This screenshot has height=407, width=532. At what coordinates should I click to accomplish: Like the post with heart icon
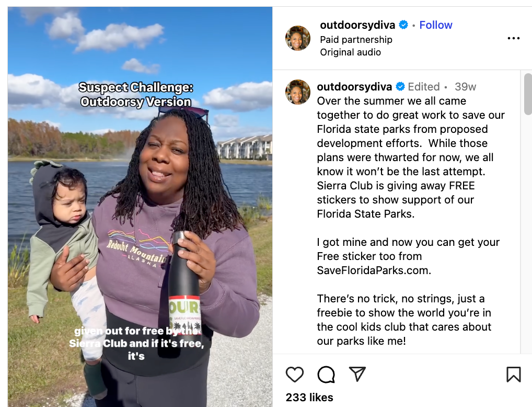click(x=295, y=375)
